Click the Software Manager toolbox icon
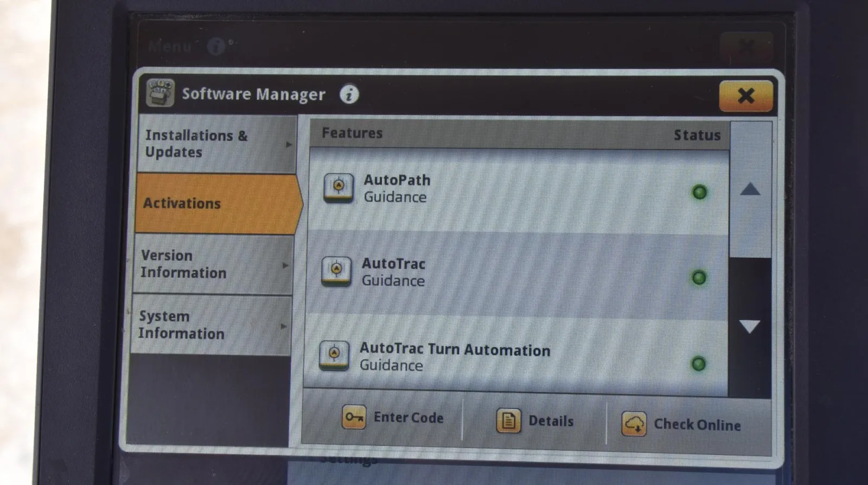This screenshot has width=868, height=485. click(x=160, y=93)
